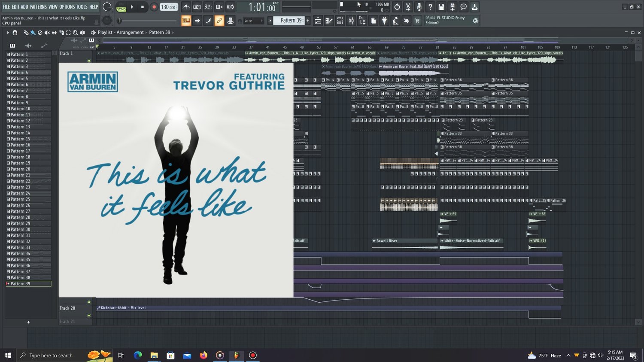
Task: Open the OPTIONS menu
Action: pos(67,7)
